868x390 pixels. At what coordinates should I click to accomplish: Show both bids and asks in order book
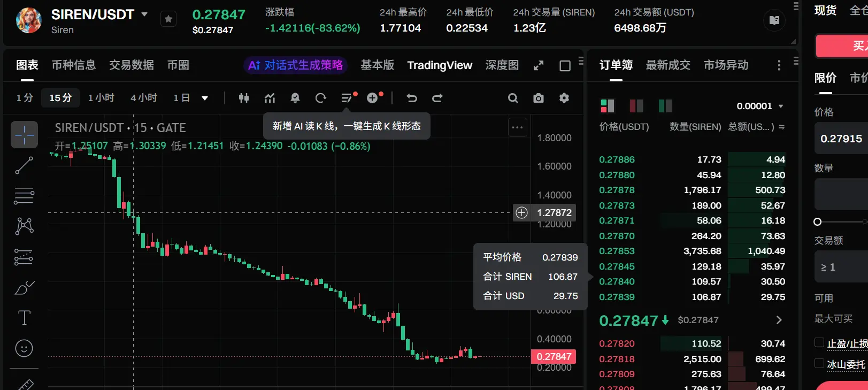click(x=608, y=106)
